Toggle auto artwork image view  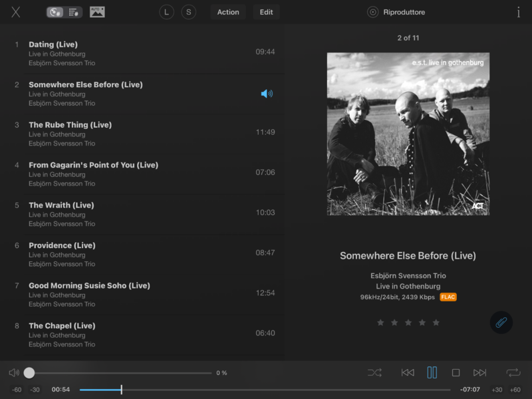point(97,12)
